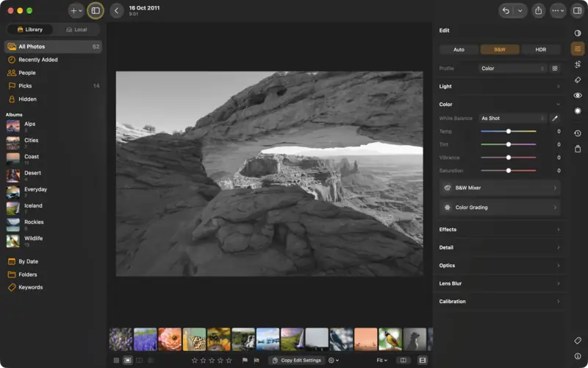Share the photo via share icon

(x=539, y=10)
